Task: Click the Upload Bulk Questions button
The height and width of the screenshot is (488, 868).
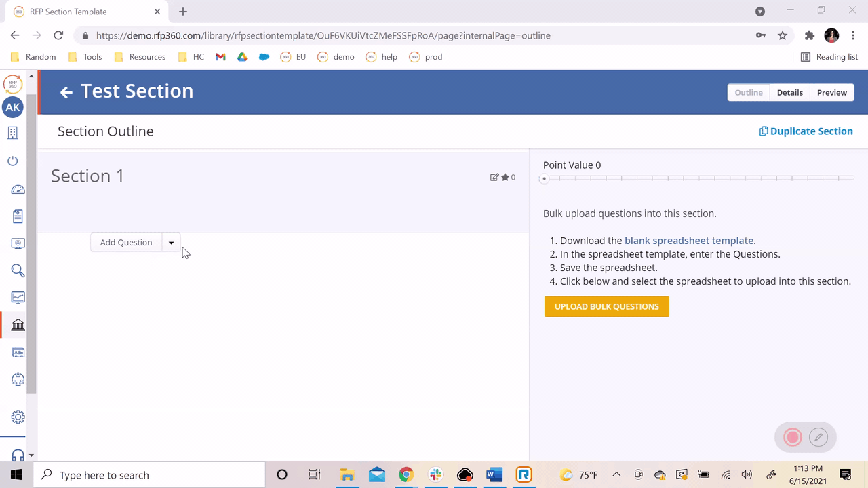Action: tap(606, 306)
